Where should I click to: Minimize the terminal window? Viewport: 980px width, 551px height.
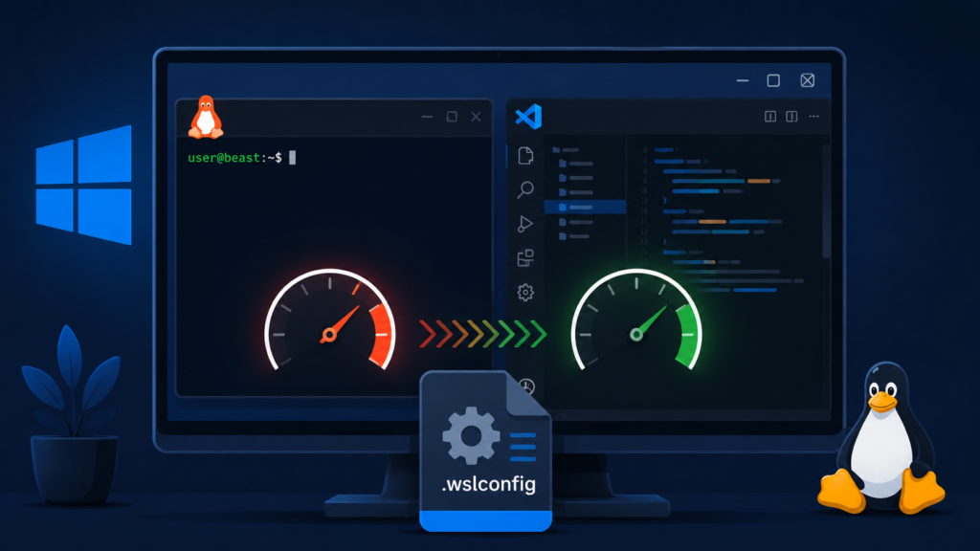(x=427, y=117)
